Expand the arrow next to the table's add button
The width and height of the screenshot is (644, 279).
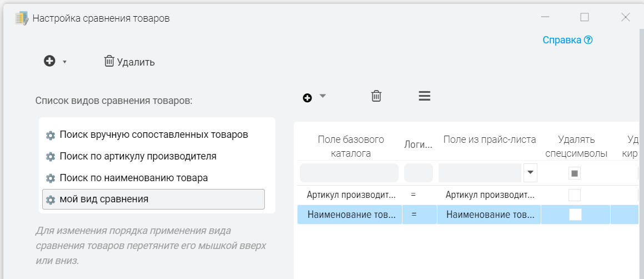(x=323, y=96)
